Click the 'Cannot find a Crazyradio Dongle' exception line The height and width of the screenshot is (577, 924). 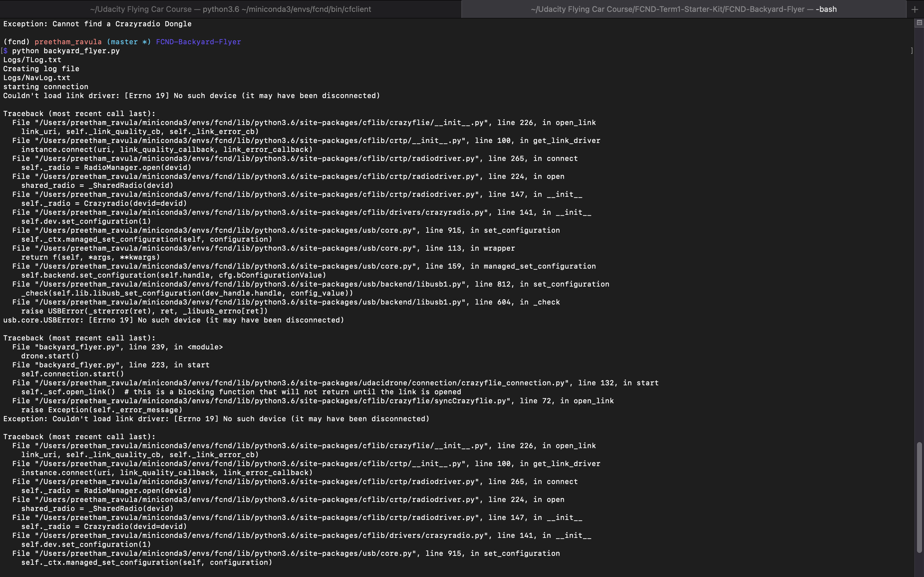click(97, 24)
